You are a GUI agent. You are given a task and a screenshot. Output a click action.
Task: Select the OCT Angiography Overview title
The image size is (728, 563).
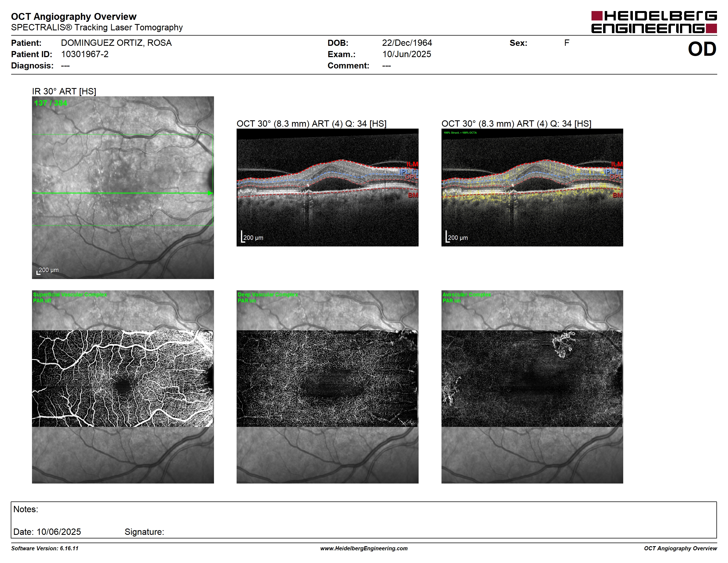74,16
